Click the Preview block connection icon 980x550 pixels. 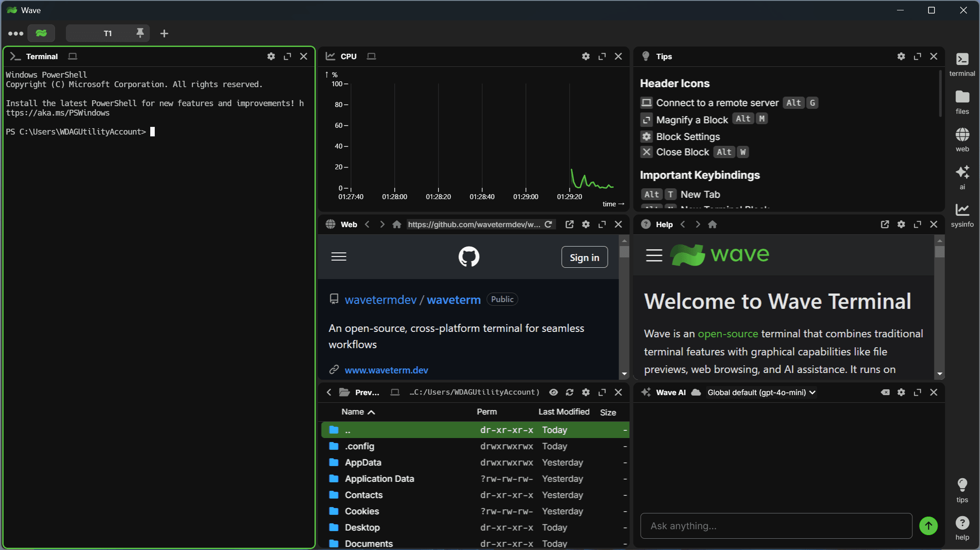[x=395, y=392]
